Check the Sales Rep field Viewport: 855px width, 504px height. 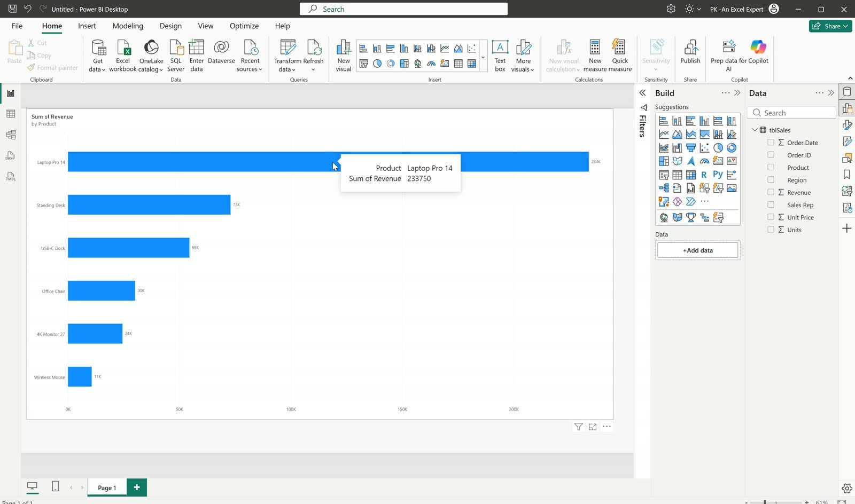771,204
